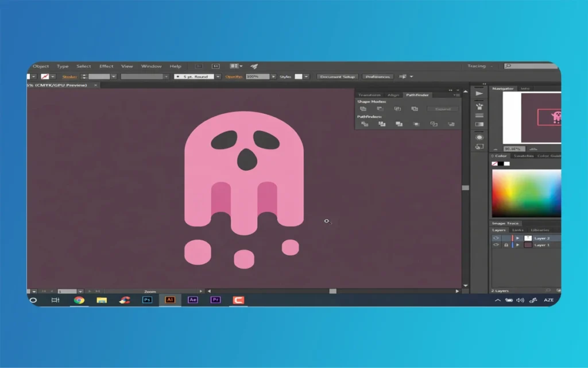Select the Exclude shape mode
588x368 pixels.
415,109
